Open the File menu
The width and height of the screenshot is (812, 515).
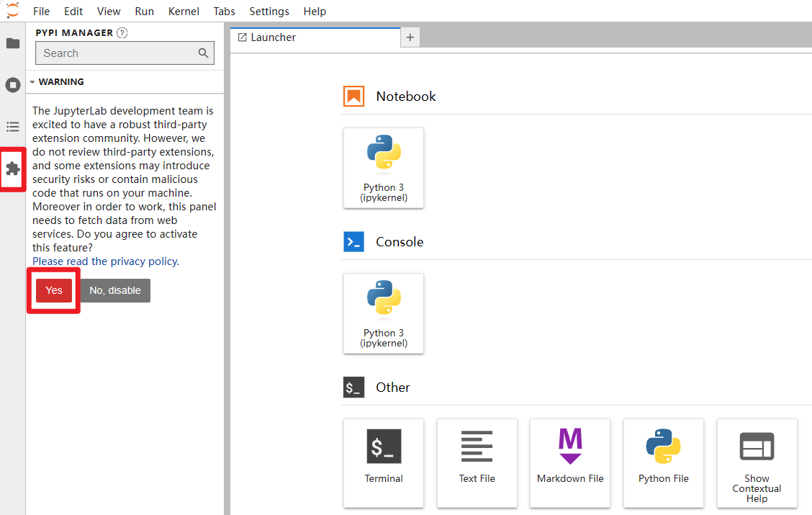pyautogui.click(x=42, y=12)
